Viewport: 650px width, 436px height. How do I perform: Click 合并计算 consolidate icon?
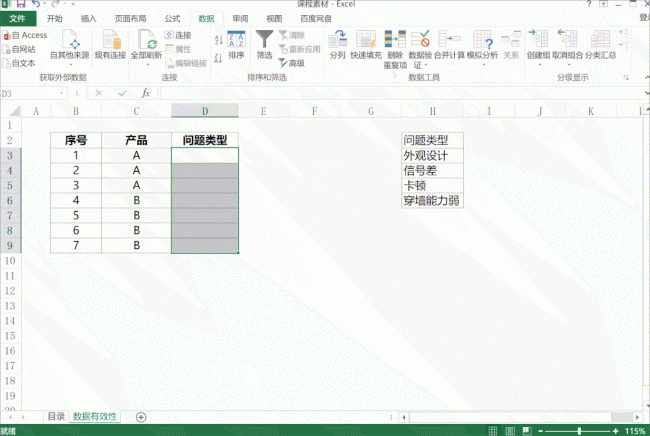point(449,45)
